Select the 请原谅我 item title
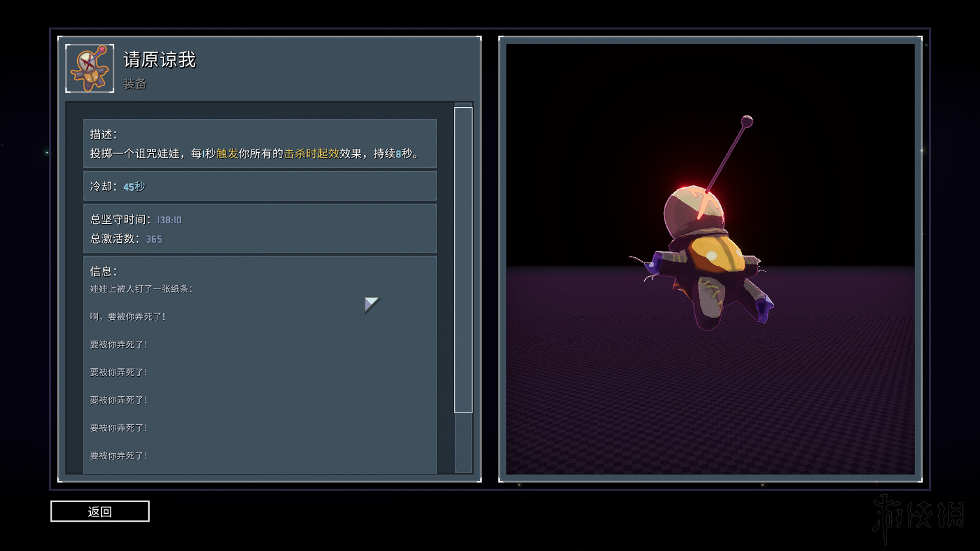This screenshot has height=551, width=980. (159, 60)
